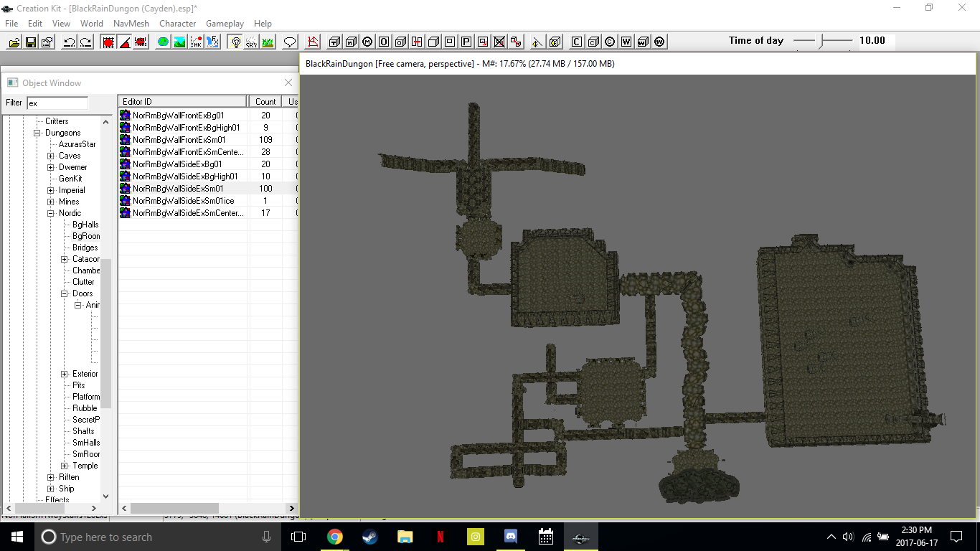This screenshot has height=551, width=980.
Task: Open the dialogue speech bubble icon
Action: [x=290, y=42]
